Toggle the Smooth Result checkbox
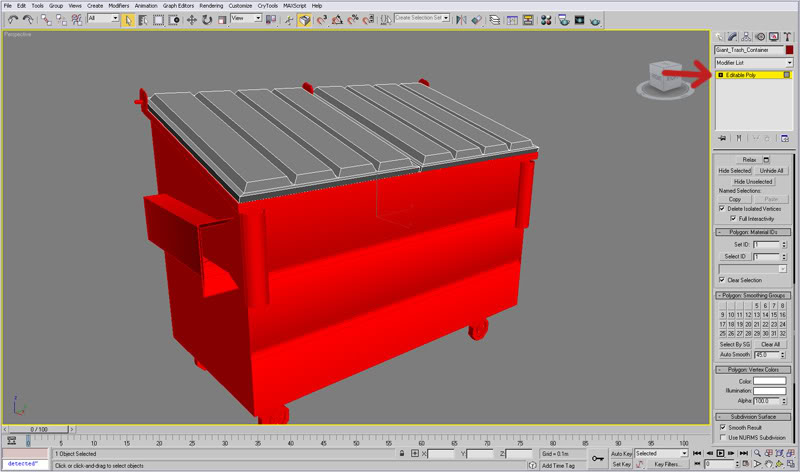800x472 pixels. [x=722, y=427]
